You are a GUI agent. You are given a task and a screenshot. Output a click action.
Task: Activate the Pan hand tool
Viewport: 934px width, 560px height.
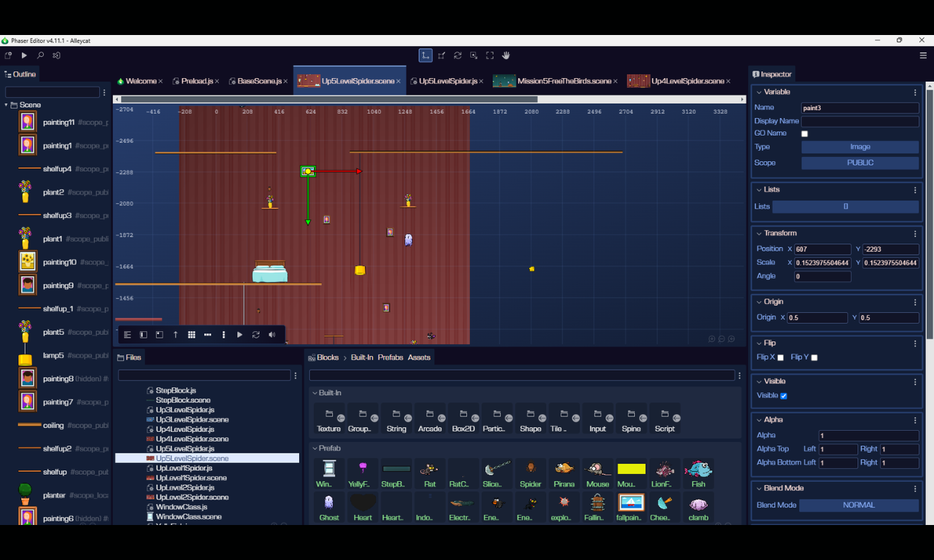[x=506, y=55]
